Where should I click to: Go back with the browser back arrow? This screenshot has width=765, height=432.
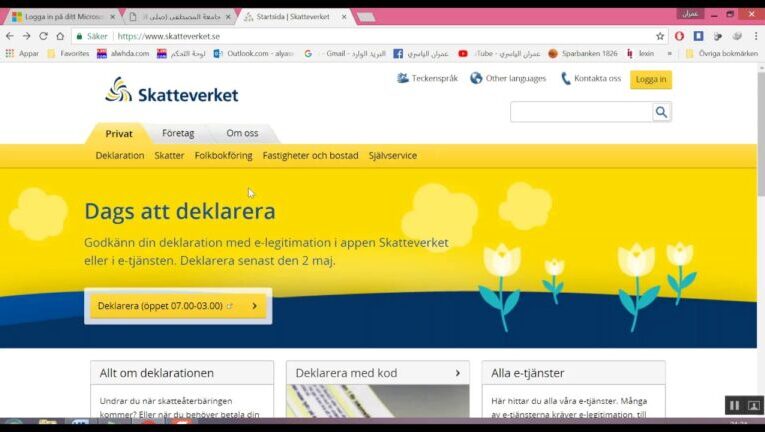click(10, 36)
